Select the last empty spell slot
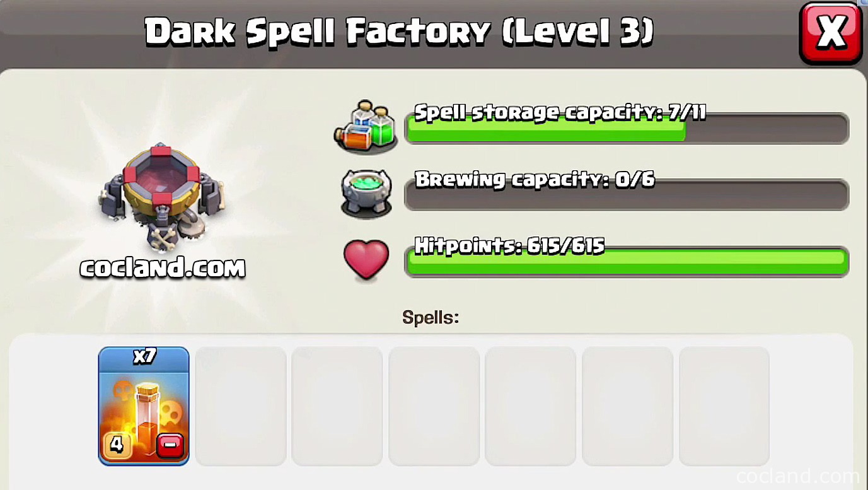Screen dimensions: 868x490 tap(724, 406)
